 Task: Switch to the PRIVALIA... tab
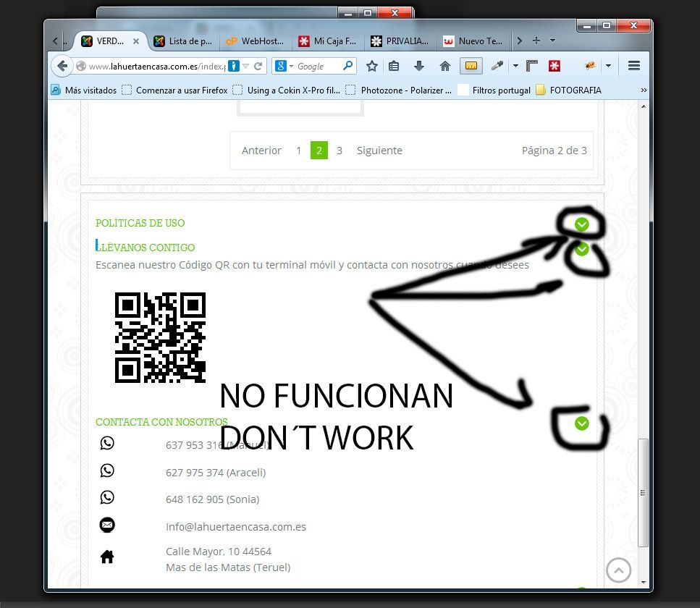(x=400, y=41)
